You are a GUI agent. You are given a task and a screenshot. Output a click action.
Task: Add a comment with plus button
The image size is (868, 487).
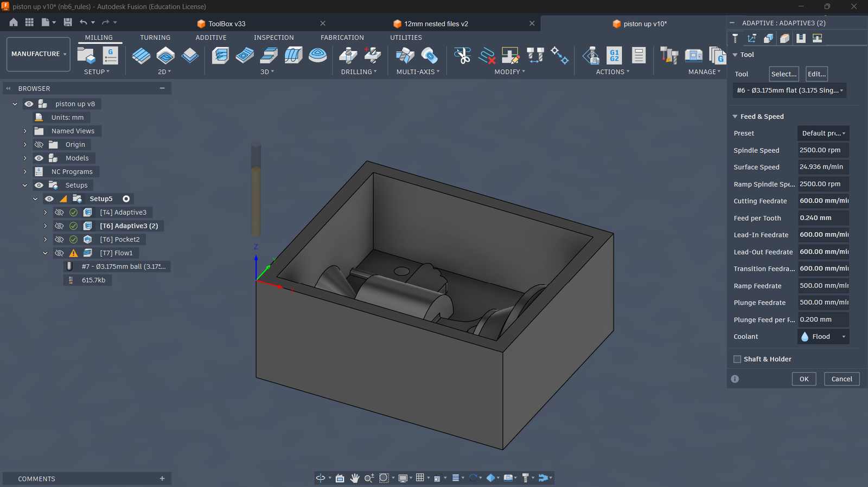coord(162,478)
